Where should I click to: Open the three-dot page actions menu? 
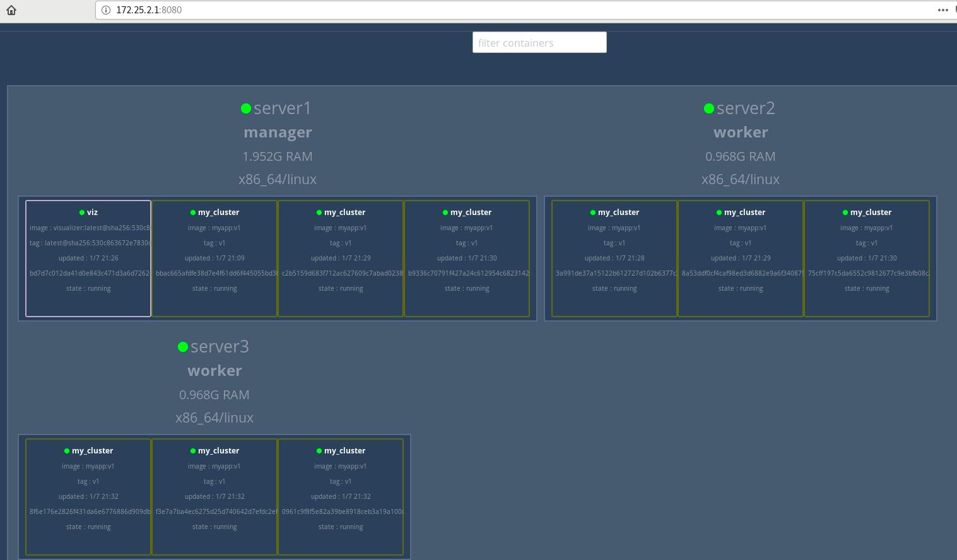(x=942, y=10)
